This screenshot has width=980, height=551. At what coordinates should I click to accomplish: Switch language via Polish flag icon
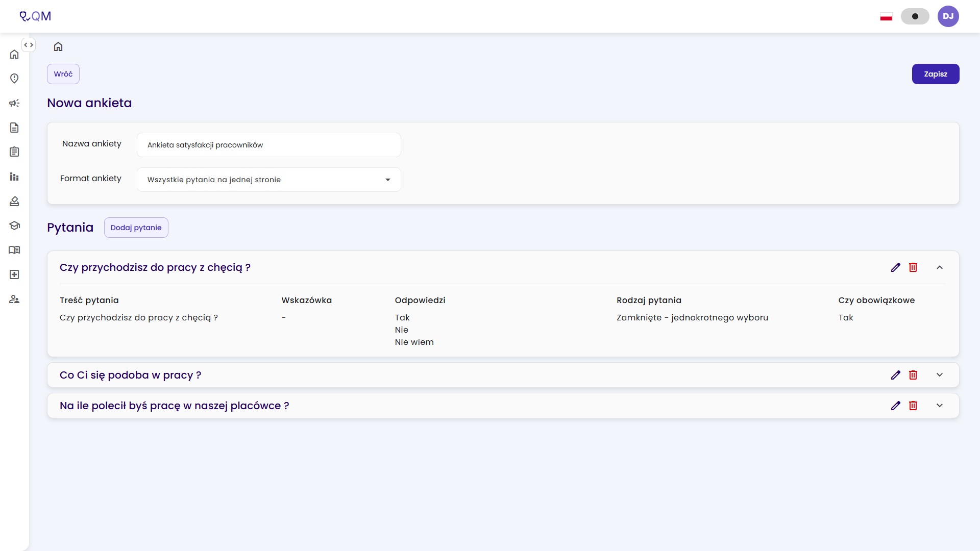886,17
